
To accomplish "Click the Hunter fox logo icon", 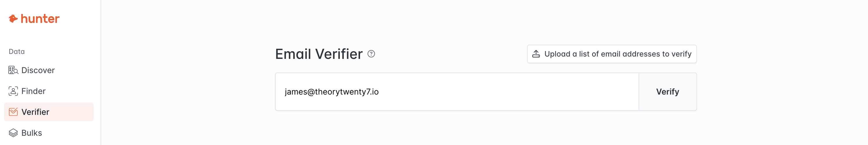I will (13, 19).
